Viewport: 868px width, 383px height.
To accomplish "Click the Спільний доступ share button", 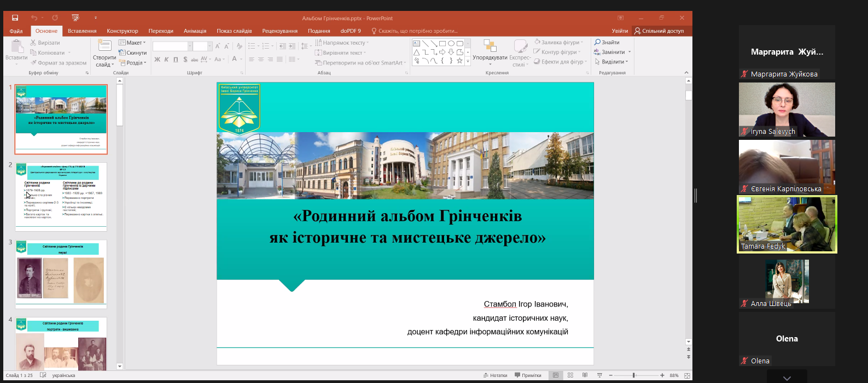I will coord(659,31).
